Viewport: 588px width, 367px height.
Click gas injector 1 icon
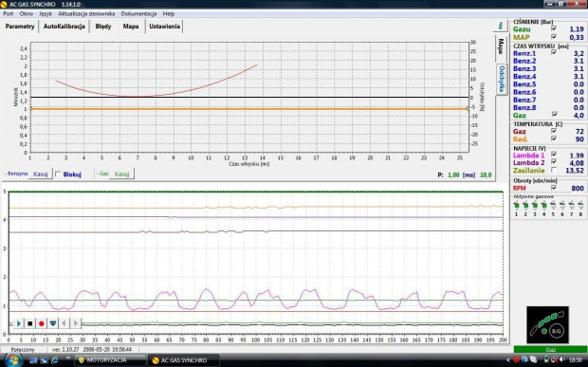pos(516,206)
